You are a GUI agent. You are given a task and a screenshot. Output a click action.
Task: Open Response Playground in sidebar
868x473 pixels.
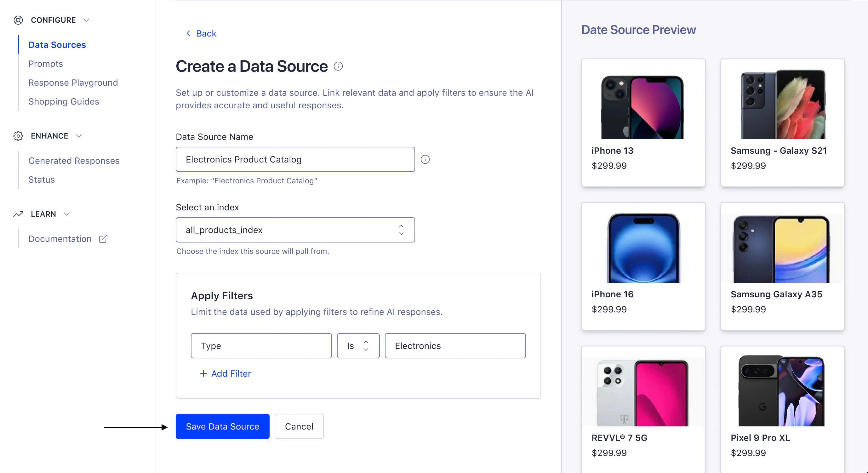click(73, 83)
